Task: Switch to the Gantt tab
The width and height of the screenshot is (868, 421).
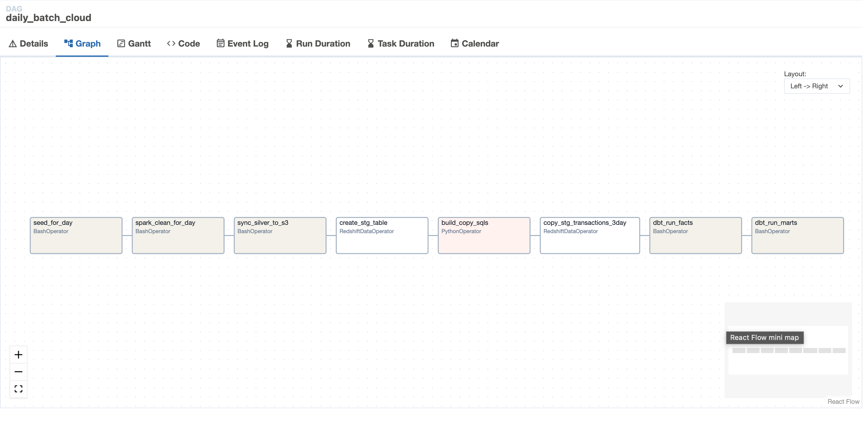Action: coord(134,43)
